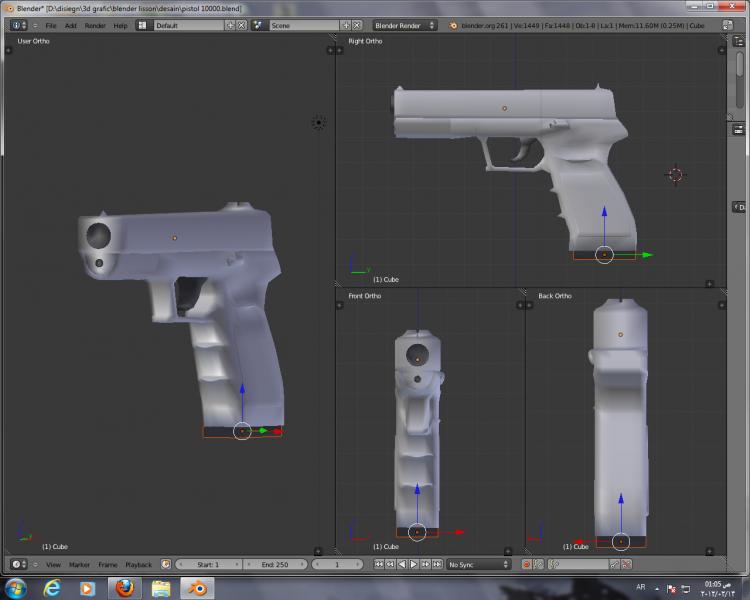Play the animation forward
The image size is (750, 600).
pyautogui.click(x=414, y=564)
